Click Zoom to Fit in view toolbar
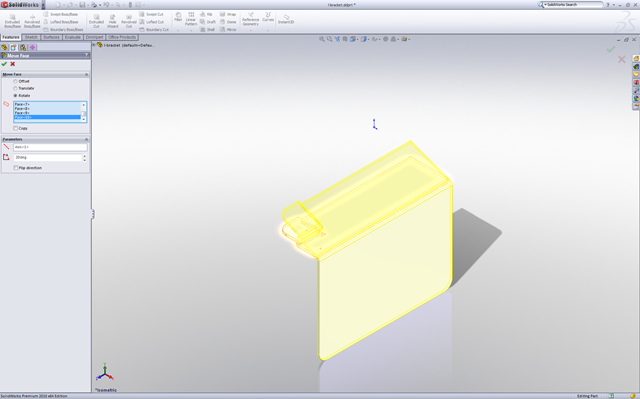The height and width of the screenshot is (399, 640). [x=322, y=39]
